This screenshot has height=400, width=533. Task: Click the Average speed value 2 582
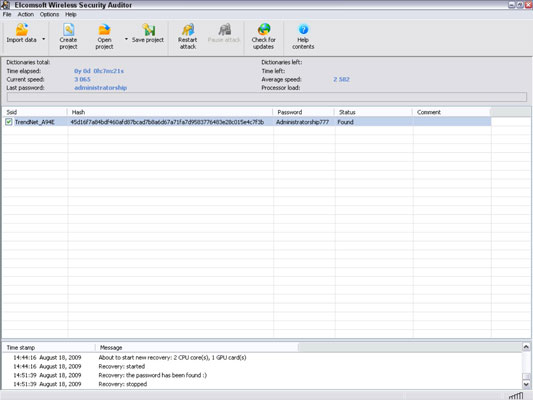(341, 79)
